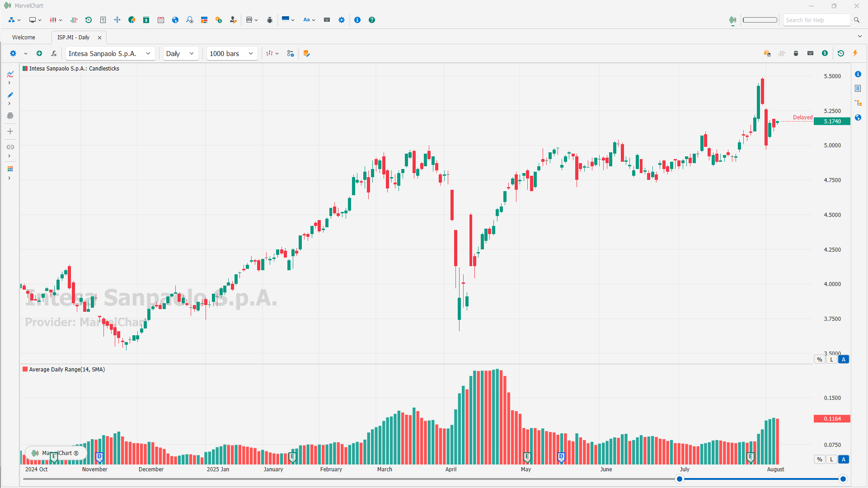Open the 1000 bars dropdown
This screenshot has height=488, width=868.
[x=232, y=53]
